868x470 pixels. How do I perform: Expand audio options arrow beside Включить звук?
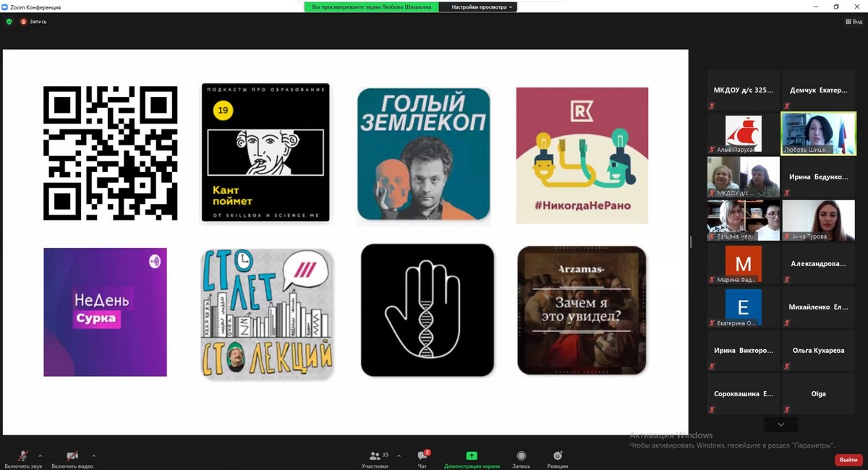40,456
